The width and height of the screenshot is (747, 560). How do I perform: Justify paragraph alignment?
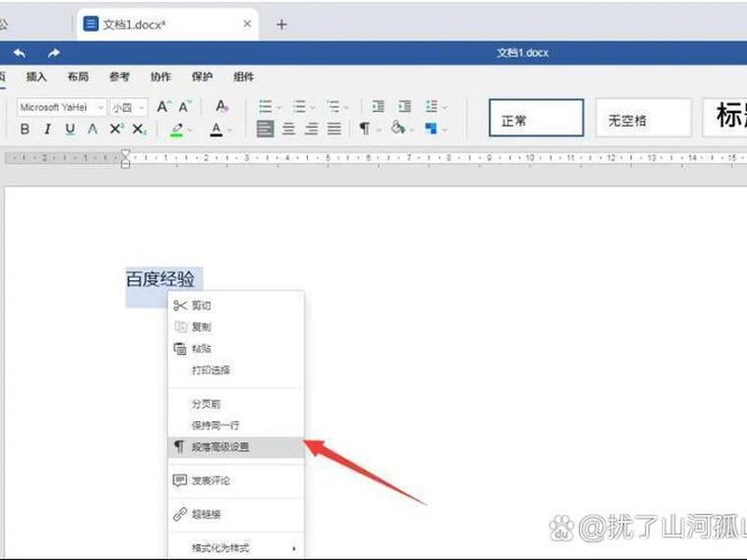click(x=334, y=129)
